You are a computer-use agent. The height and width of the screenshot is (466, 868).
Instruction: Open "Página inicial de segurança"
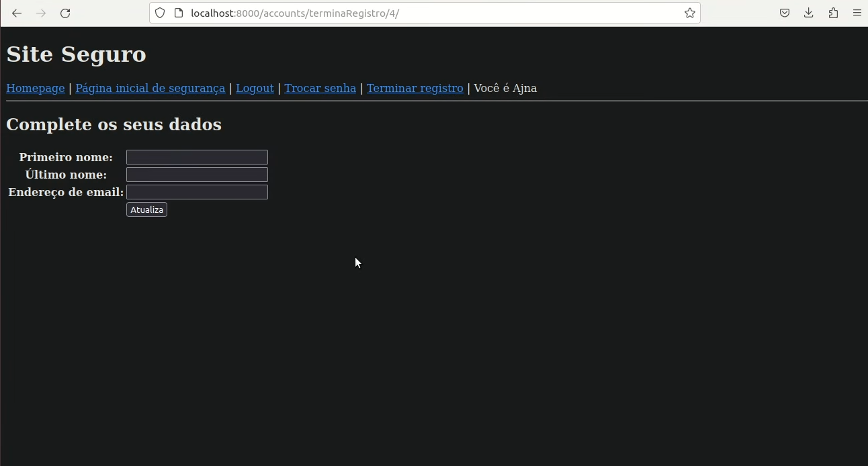pos(150,88)
